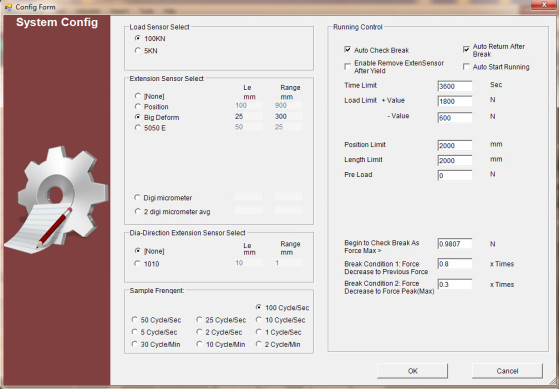Set sample frequency to 30 Cycle/Min

(134, 344)
